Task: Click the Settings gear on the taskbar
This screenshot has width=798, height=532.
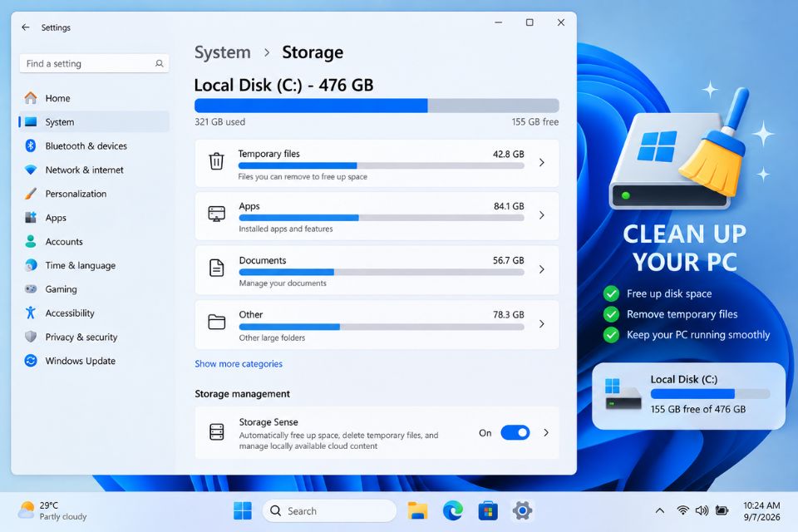Action: point(522,510)
